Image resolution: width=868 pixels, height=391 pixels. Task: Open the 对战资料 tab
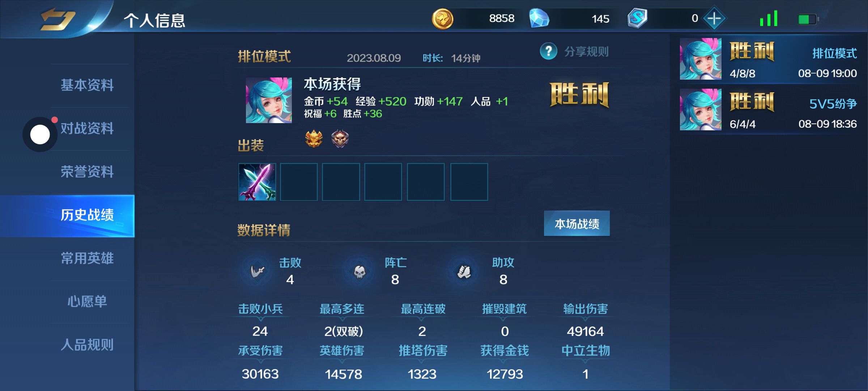point(87,129)
